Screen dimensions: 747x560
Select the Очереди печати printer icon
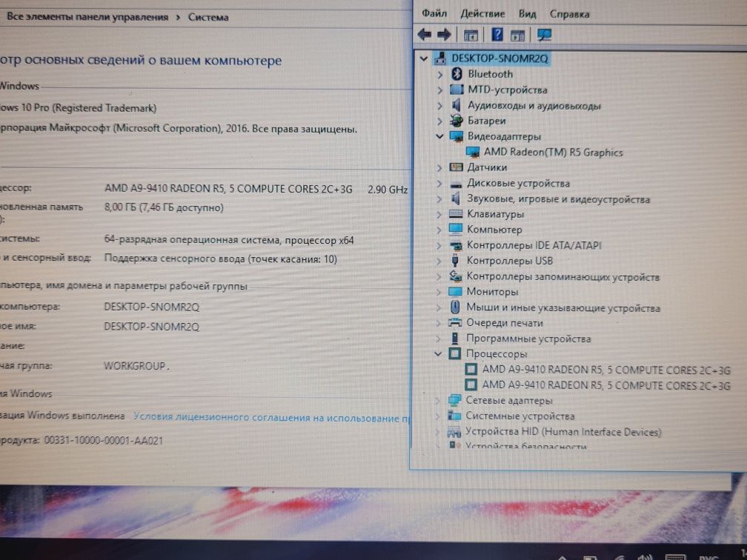pos(455,323)
